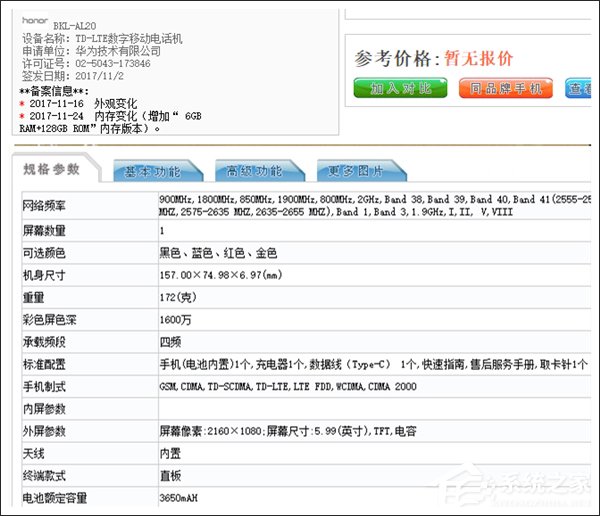The width and height of the screenshot is (600, 516).
Task: Click the 重量 row label
Action: 33,297
